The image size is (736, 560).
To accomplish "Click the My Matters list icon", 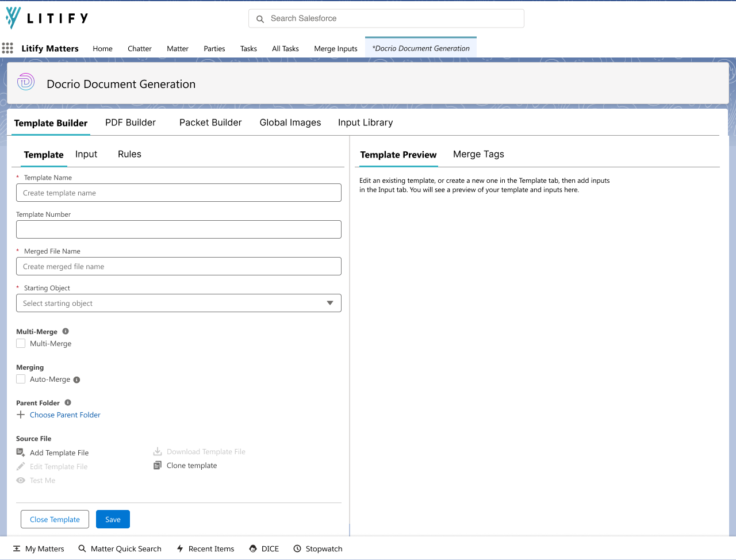I will pos(17,549).
